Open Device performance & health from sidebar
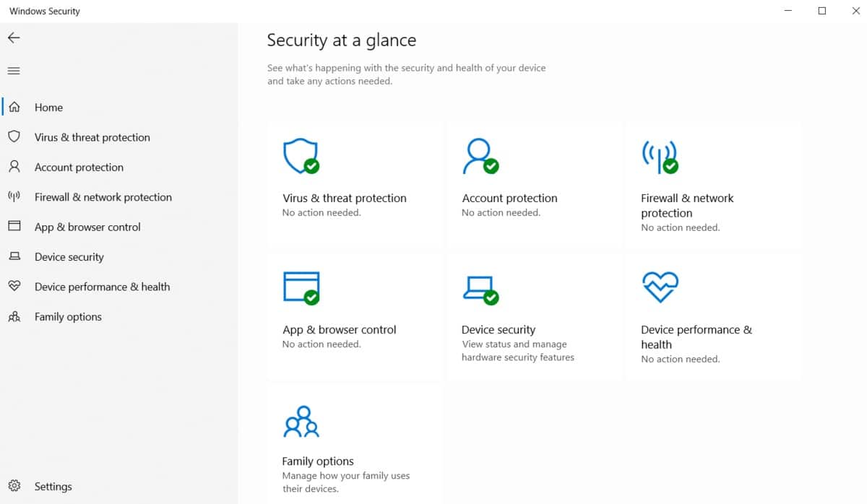 click(x=102, y=287)
